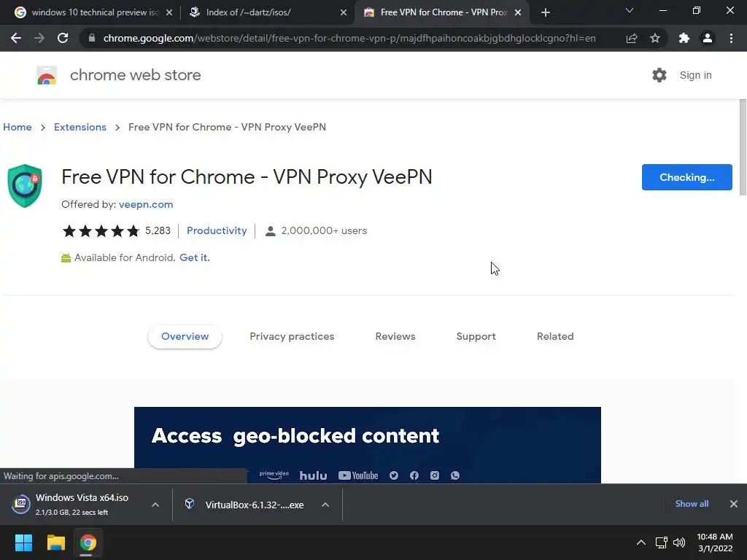The width and height of the screenshot is (747, 560).
Task: Go back using the browser back arrow
Action: point(16,38)
